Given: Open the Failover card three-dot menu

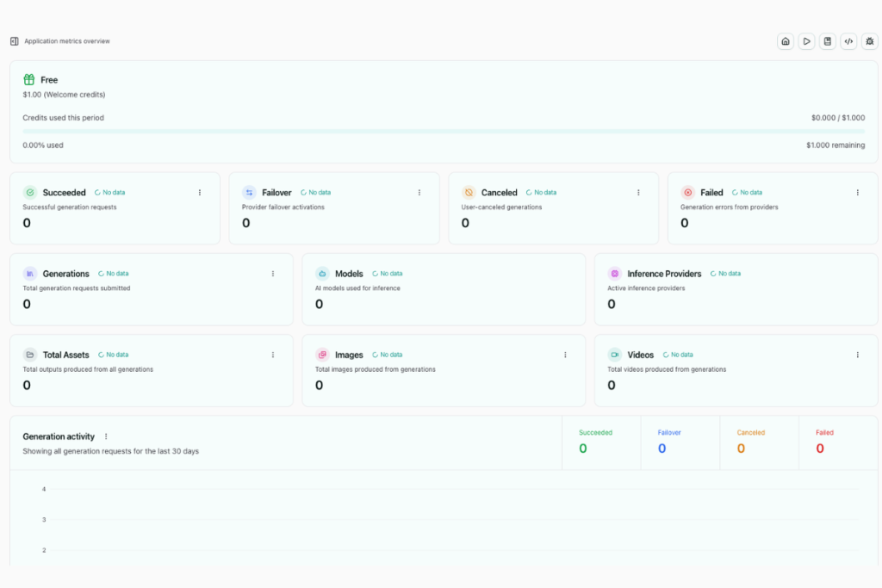Looking at the screenshot, I should pyautogui.click(x=419, y=192).
